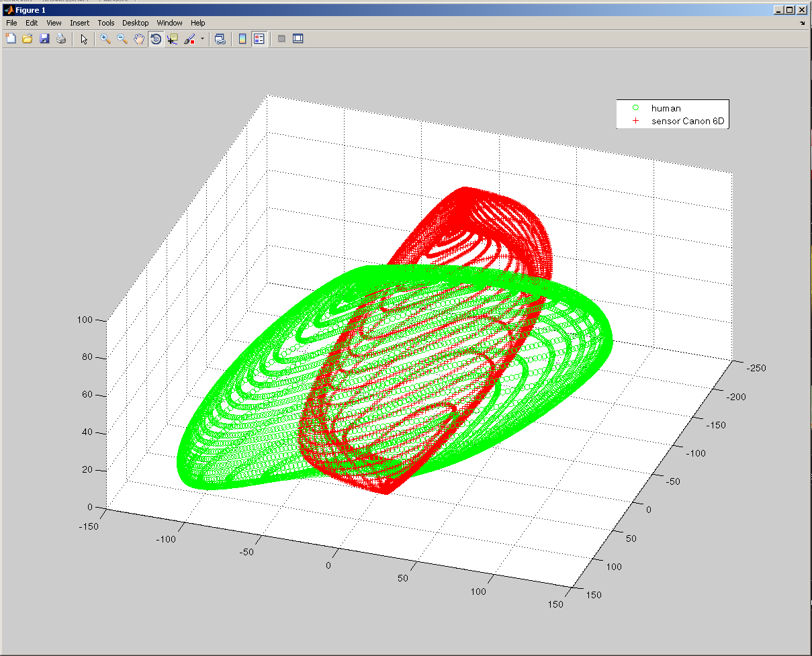The width and height of the screenshot is (812, 656).
Task: Activate the Pan hand tool
Action: pos(139,39)
